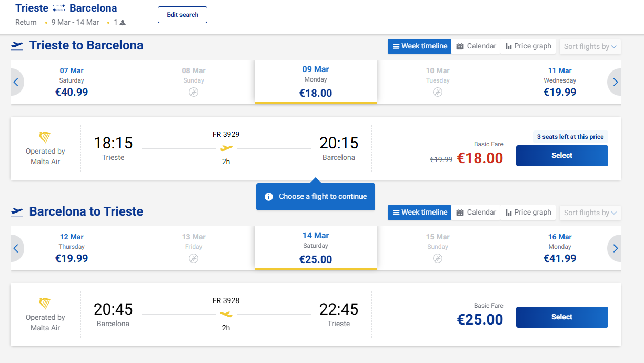
Task: Click the Edit search button
Action: point(182,15)
